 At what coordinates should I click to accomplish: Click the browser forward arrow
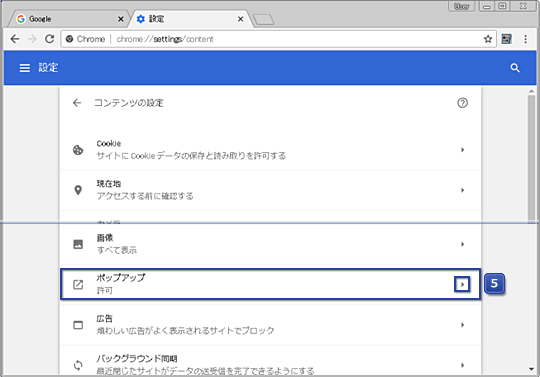pyautogui.click(x=32, y=39)
